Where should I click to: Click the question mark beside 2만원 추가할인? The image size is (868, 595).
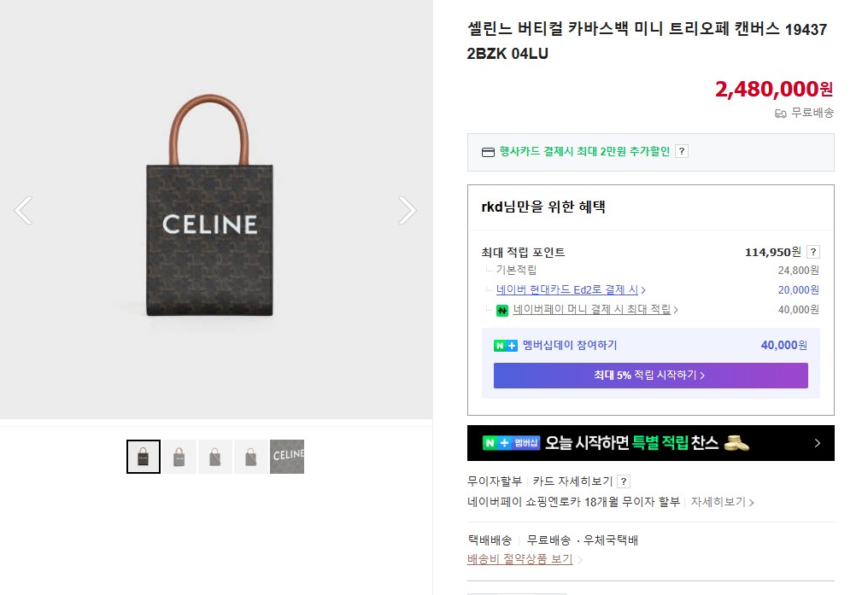point(681,151)
